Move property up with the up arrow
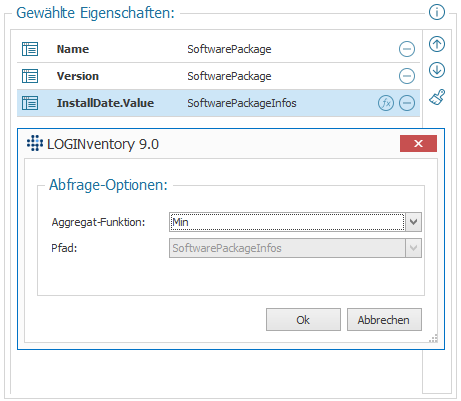Image resolution: width=461 pixels, height=401 pixels. click(x=437, y=44)
